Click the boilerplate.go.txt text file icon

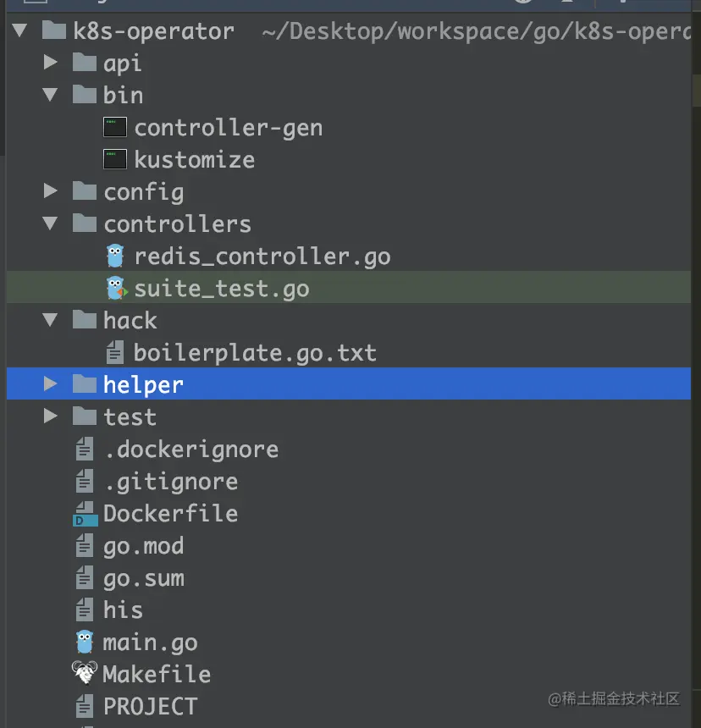[114, 352]
